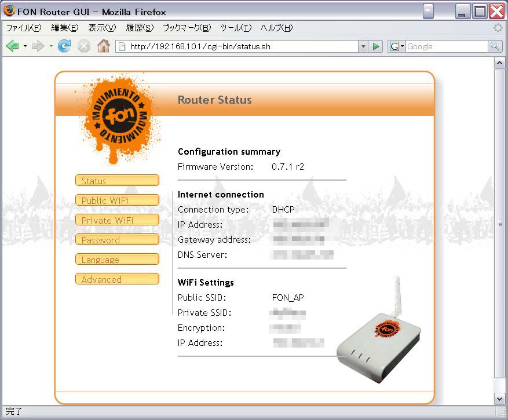Click the vertical scrollbar down arrow

coord(500,399)
